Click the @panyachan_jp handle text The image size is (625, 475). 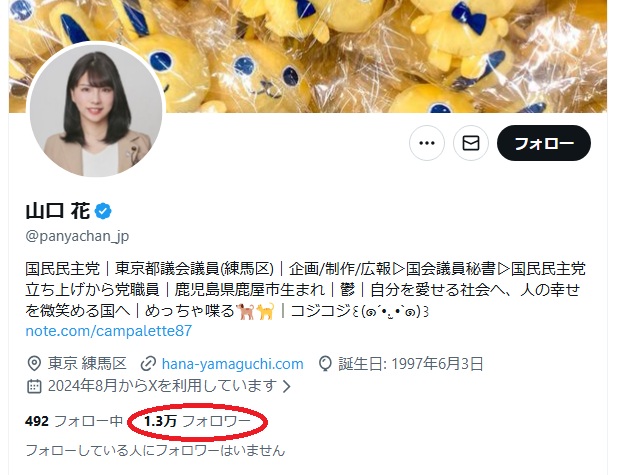coord(77,236)
